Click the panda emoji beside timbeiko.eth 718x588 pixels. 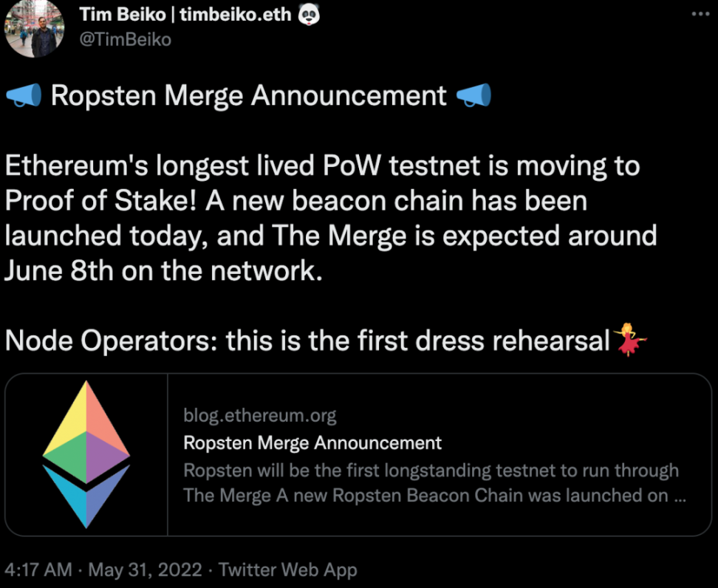309,15
